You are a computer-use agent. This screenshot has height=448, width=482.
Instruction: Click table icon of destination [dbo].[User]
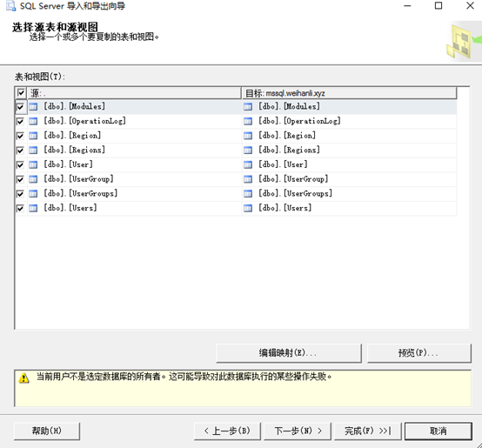[248, 165]
